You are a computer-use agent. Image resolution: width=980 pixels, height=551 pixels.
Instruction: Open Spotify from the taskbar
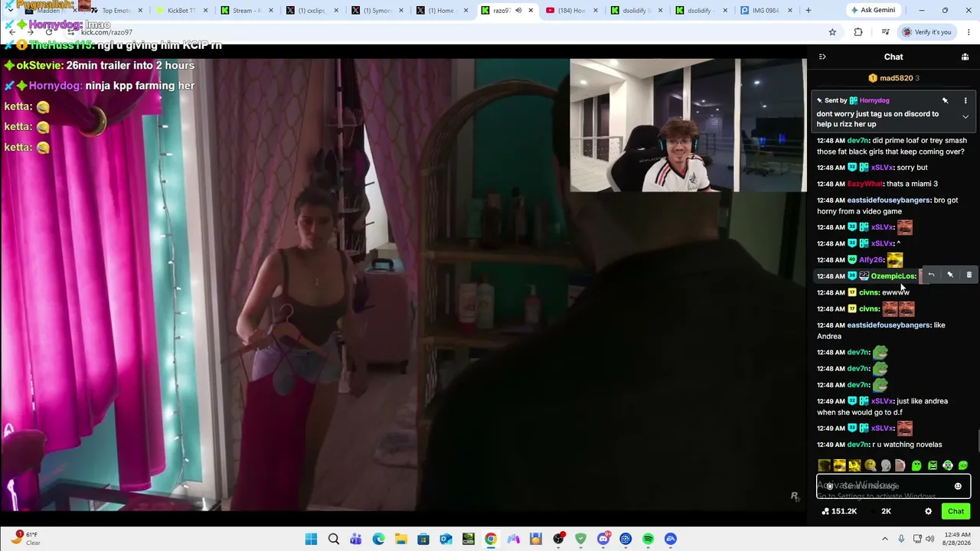(x=648, y=539)
